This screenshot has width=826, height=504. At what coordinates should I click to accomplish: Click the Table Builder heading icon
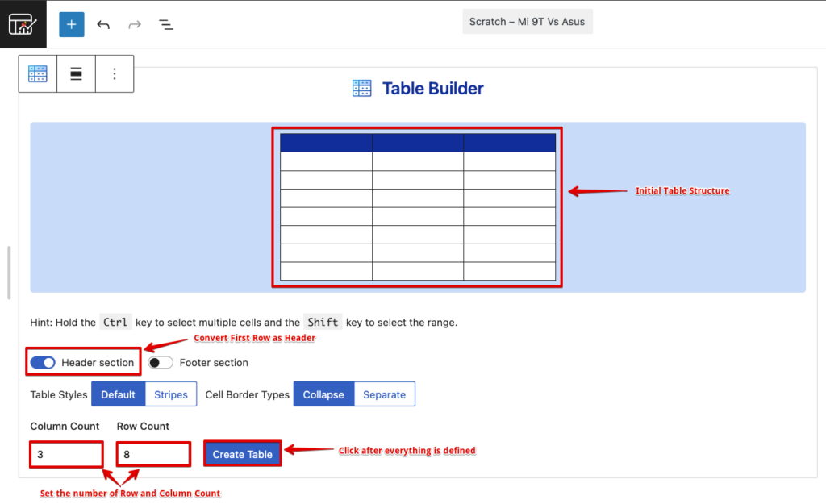pyautogui.click(x=361, y=89)
